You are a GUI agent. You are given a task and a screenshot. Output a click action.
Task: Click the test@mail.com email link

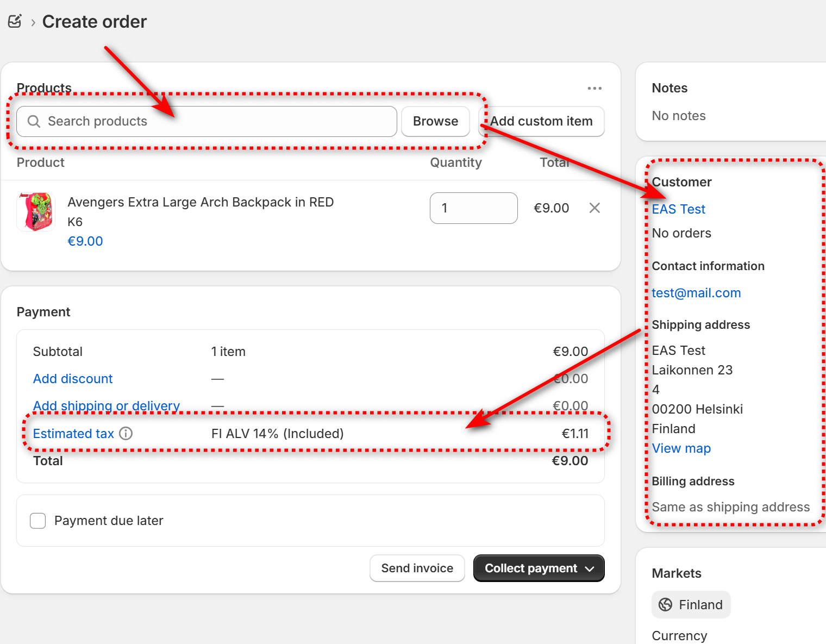pyautogui.click(x=696, y=293)
